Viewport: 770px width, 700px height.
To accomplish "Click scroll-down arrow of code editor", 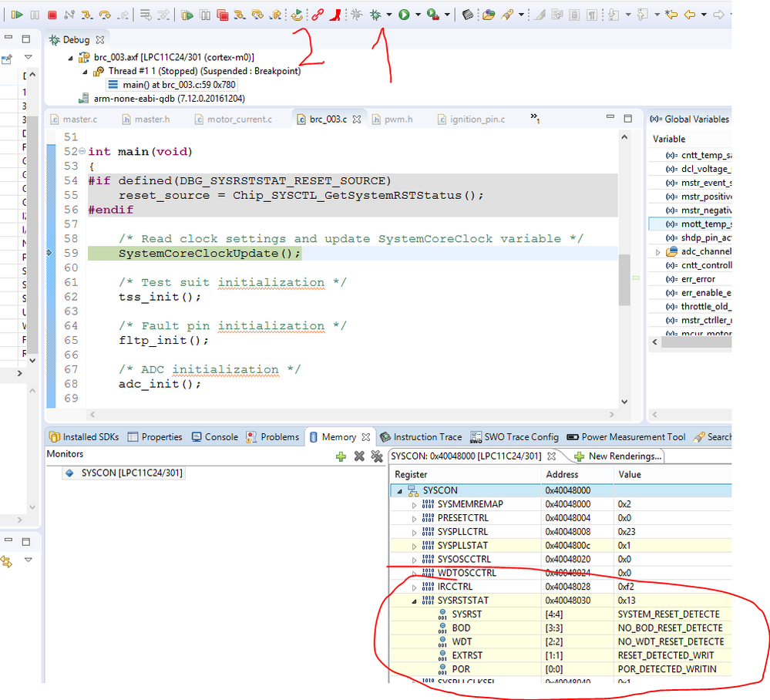I will pos(624,402).
